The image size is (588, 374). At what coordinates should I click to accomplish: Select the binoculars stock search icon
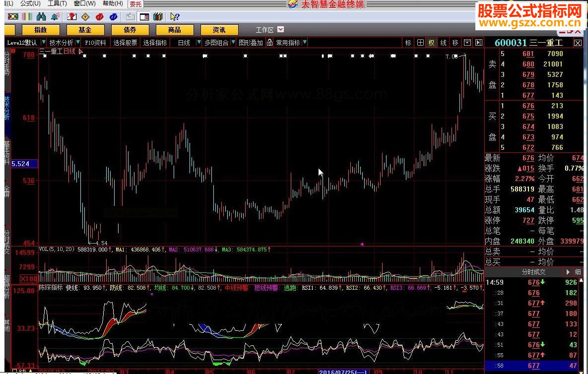(x=41, y=17)
